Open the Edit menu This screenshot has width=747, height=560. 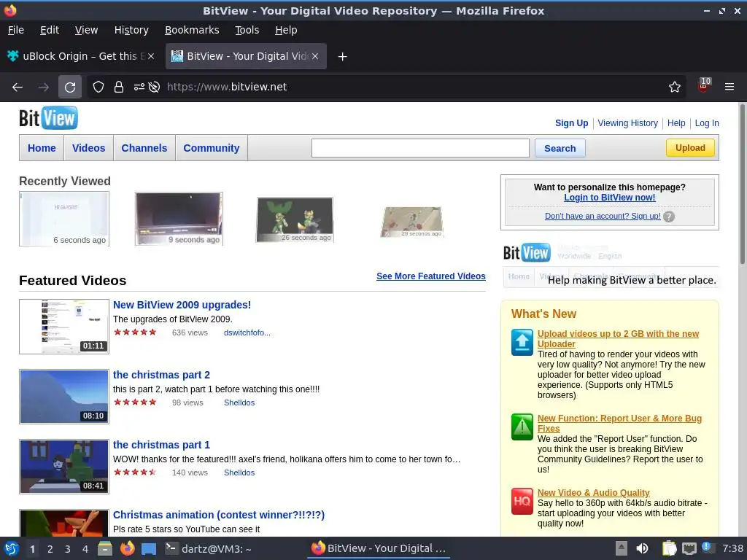tap(50, 30)
